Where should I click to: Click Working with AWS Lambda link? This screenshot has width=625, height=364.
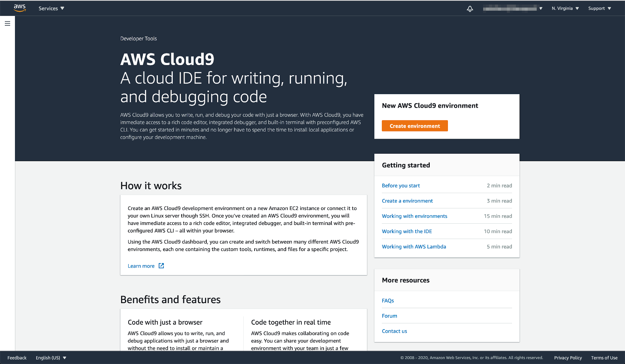click(414, 246)
